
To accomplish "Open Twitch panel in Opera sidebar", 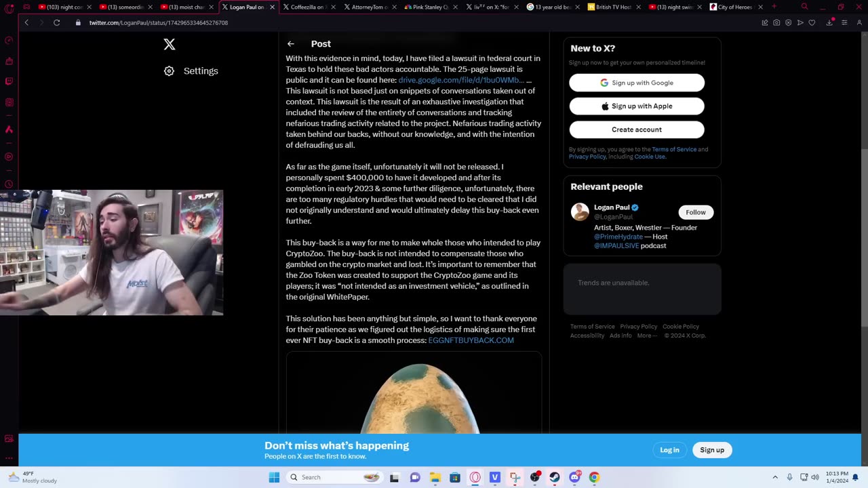I will (9, 81).
